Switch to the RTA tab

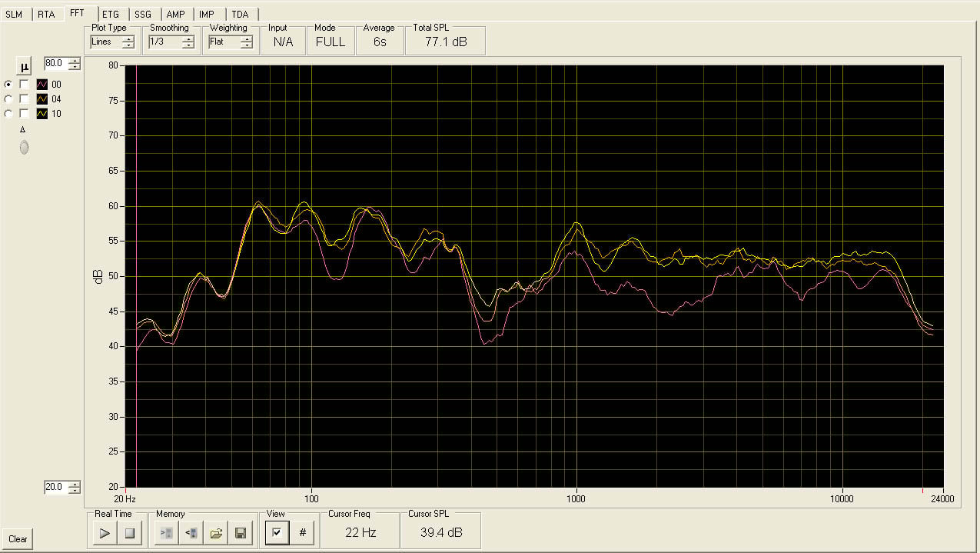tap(46, 15)
